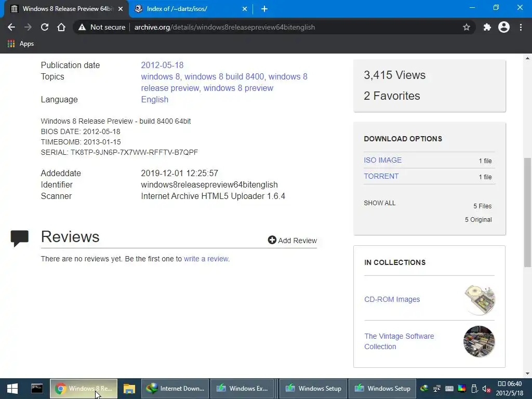Click the scrollbar up arrow
532x399 pixels.
[x=528, y=58]
